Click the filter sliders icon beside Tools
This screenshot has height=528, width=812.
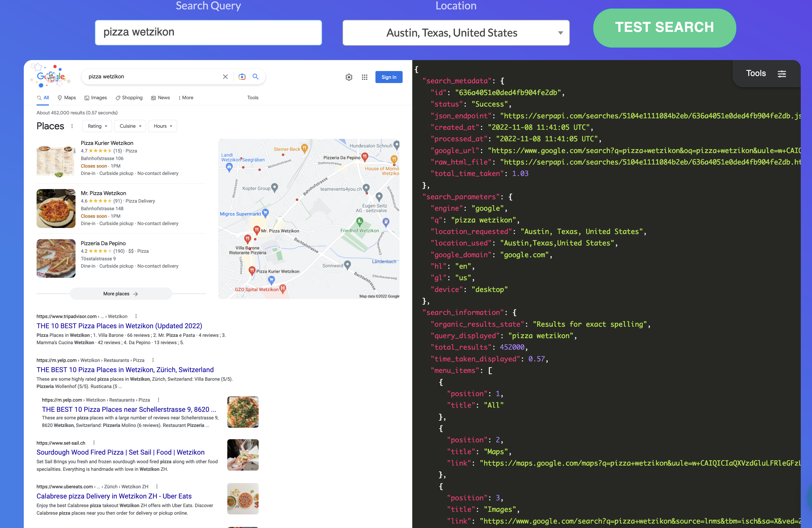click(782, 73)
